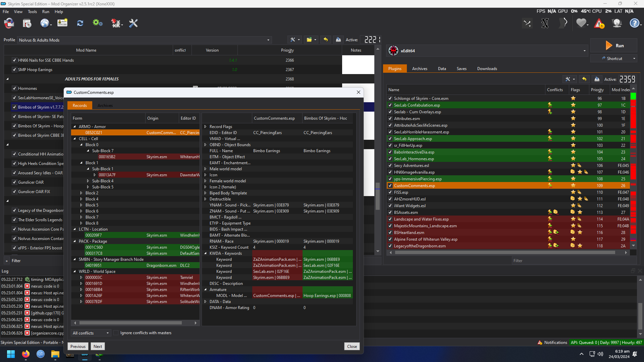Click the Next button in dialog
This screenshot has height=362, width=644.
98,347
